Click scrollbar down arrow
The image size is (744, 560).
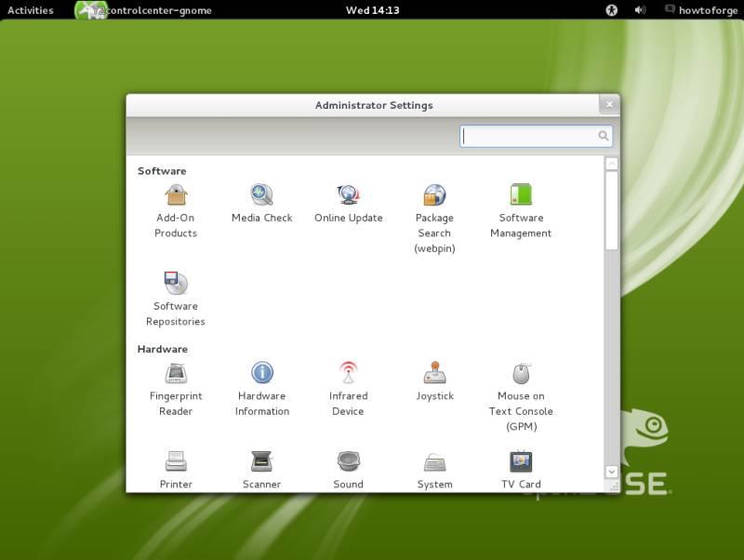click(x=612, y=472)
